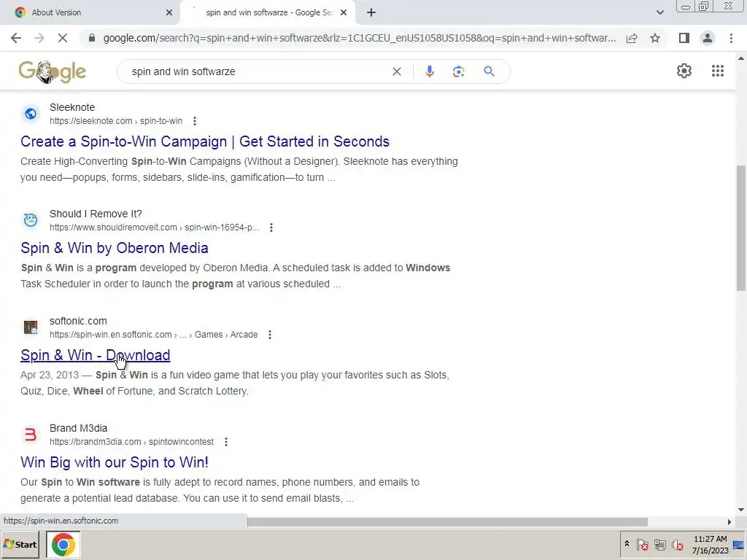Click the muted volume tray icon

(x=678, y=544)
